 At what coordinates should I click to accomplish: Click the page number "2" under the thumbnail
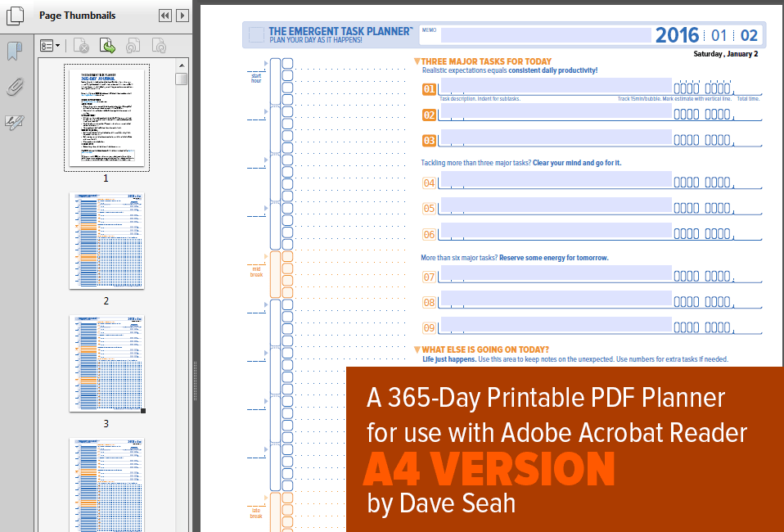pos(106,300)
